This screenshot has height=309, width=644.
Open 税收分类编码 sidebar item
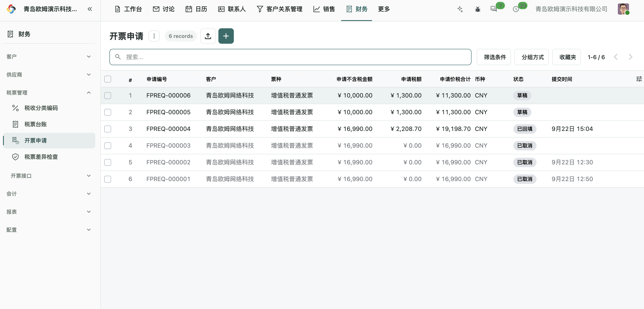point(49,108)
